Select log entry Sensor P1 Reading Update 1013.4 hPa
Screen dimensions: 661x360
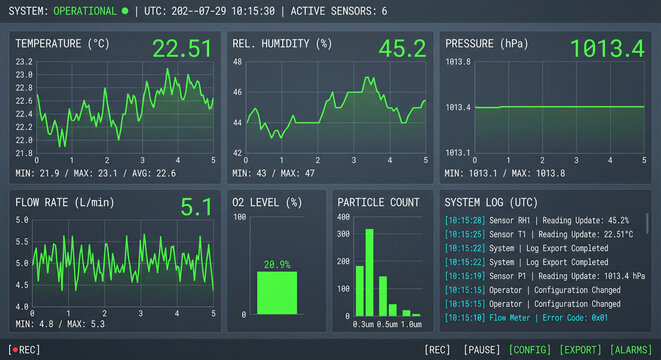pos(545,276)
